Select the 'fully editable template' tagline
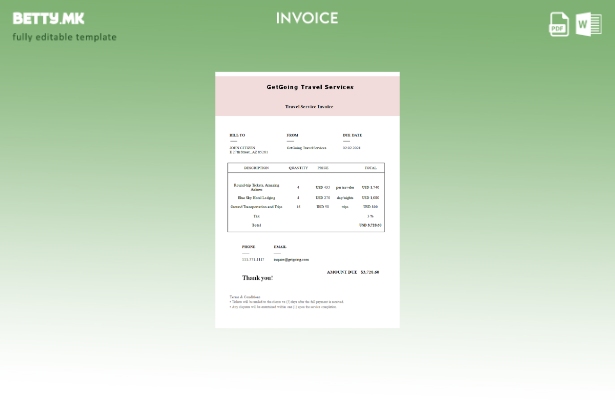 click(64, 37)
